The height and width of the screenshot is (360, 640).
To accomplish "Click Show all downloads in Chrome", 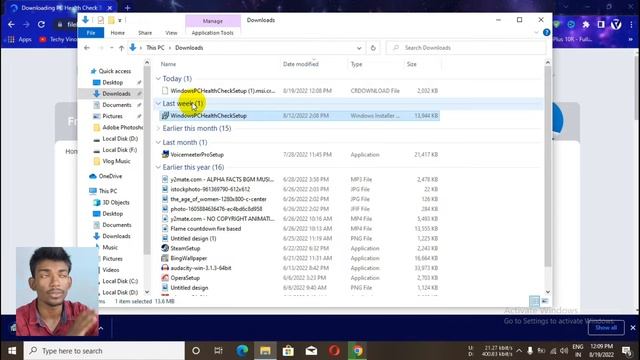I will [606, 328].
